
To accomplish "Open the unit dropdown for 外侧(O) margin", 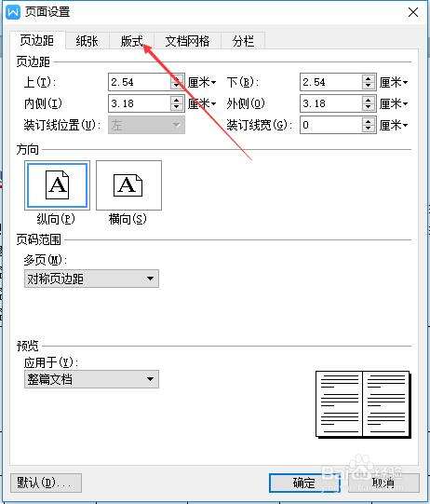I will click(x=394, y=103).
